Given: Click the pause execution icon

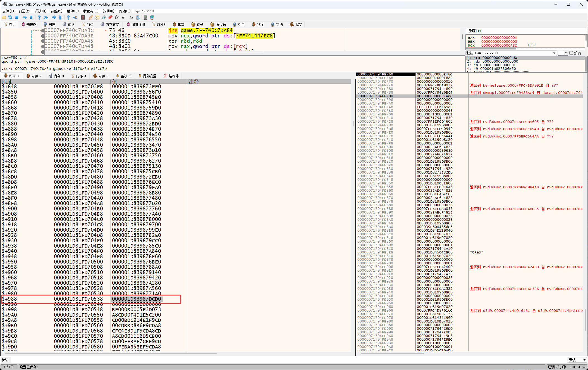Looking at the screenshot, I should pyautogui.click(x=31, y=17).
